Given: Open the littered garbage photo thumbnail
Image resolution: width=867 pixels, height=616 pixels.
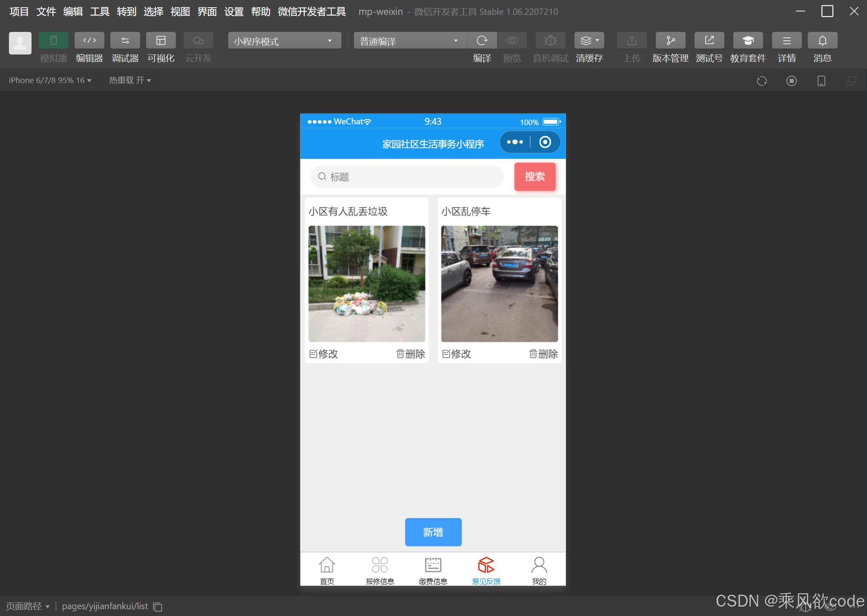Looking at the screenshot, I should (367, 284).
